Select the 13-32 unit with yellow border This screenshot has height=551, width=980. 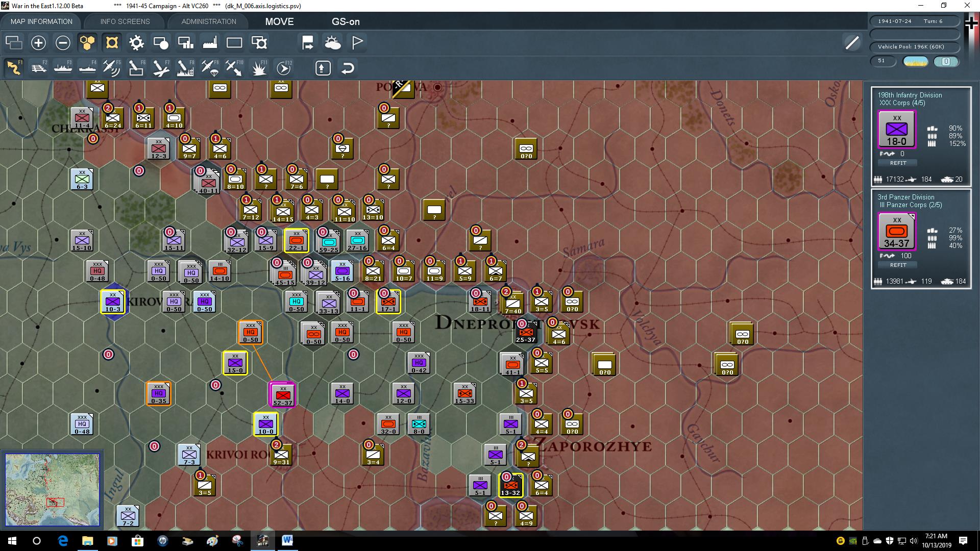click(x=511, y=485)
